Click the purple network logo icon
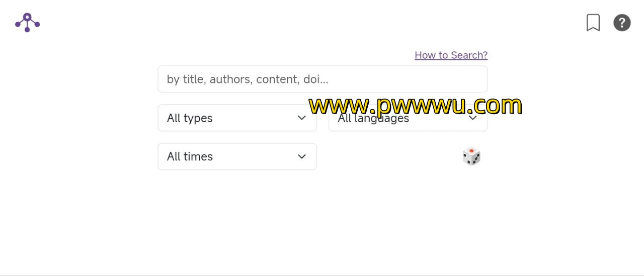The width and height of the screenshot is (644, 276). point(27,23)
